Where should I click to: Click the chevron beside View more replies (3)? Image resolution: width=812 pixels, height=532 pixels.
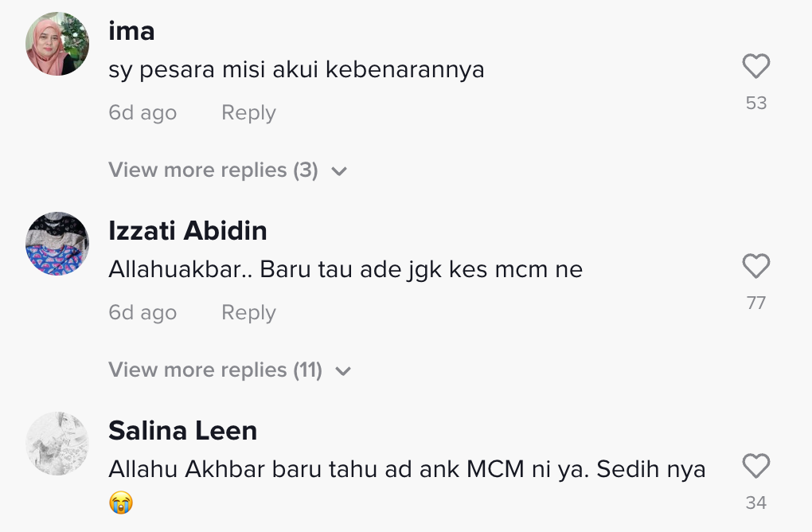[x=339, y=171]
